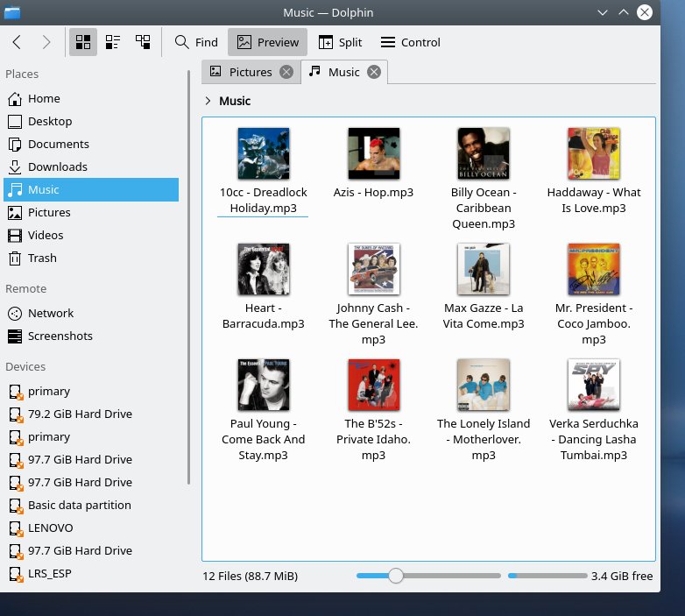
Task: Toggle the Preview button off
Action: coord(267,42)
